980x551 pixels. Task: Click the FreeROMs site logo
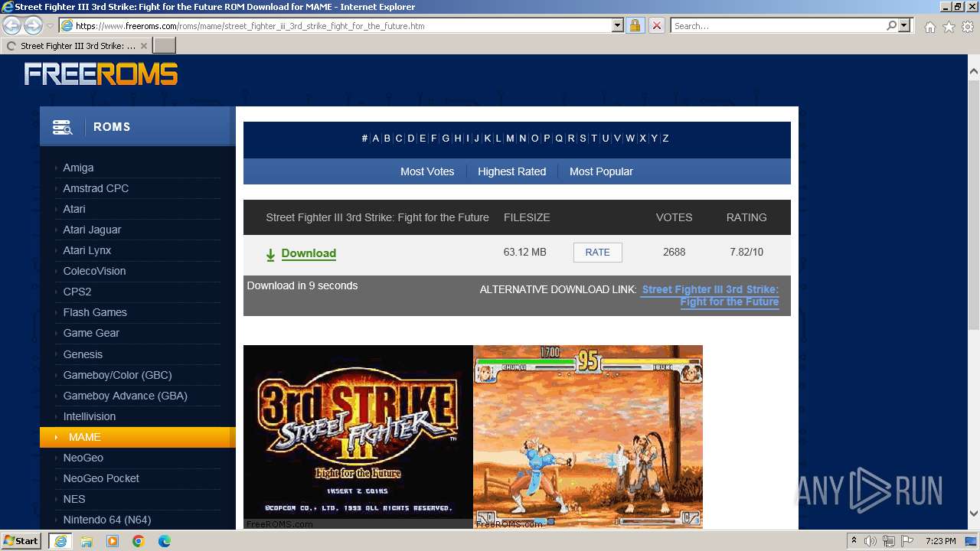tap(101, 74)
